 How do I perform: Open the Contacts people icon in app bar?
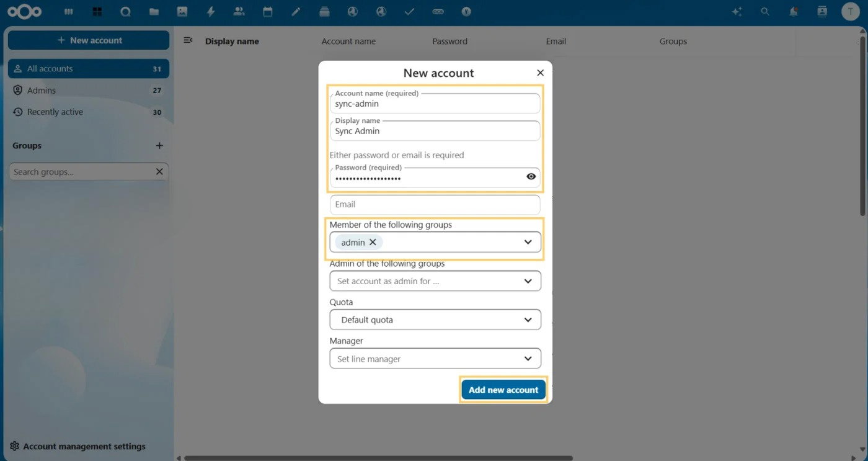point(239,12)
